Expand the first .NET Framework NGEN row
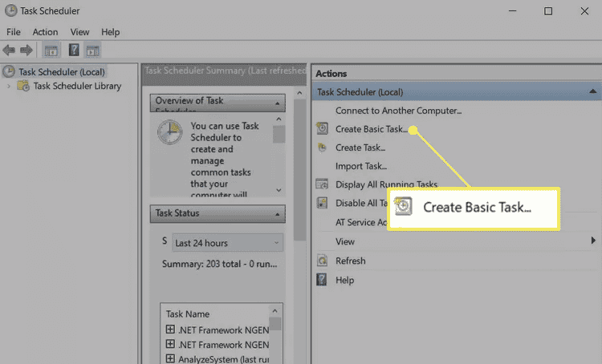The height and width of the screenshot is (364, 602). point(170,329)
